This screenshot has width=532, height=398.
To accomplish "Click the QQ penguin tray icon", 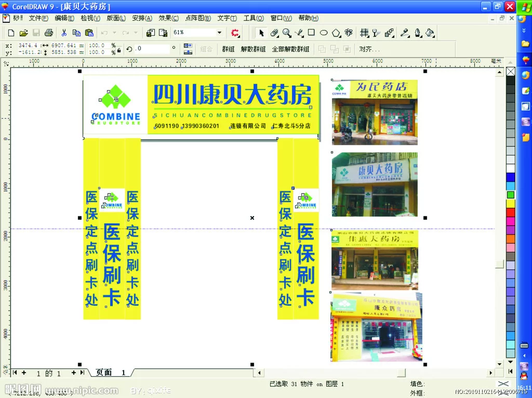I will coord(524,376).
